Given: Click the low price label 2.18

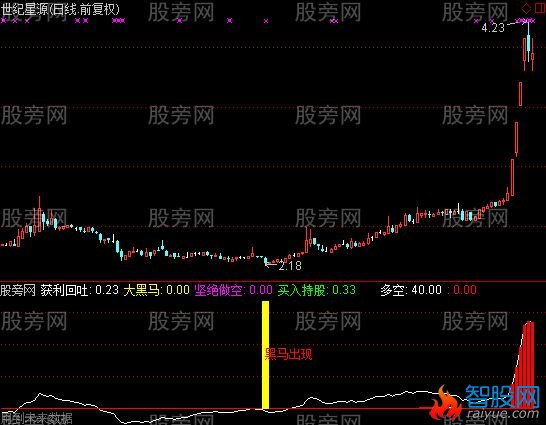Looking at the screenshot, I should (x=290, y=266).
